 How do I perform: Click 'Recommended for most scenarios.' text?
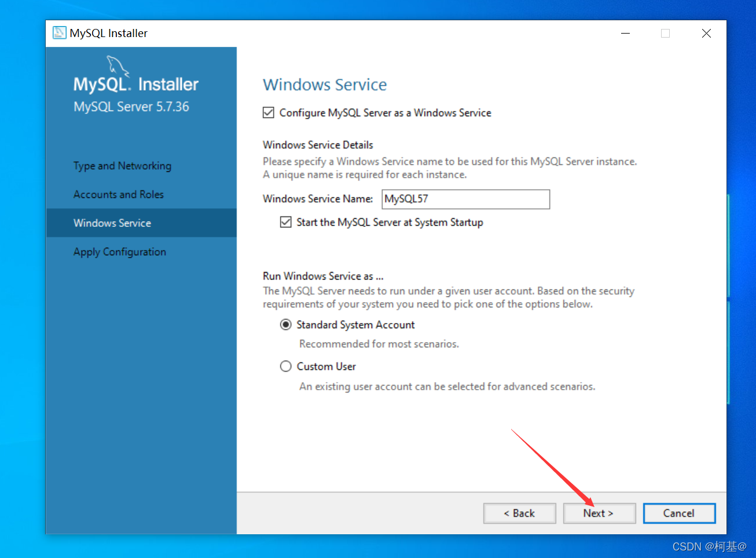[379, 344]
